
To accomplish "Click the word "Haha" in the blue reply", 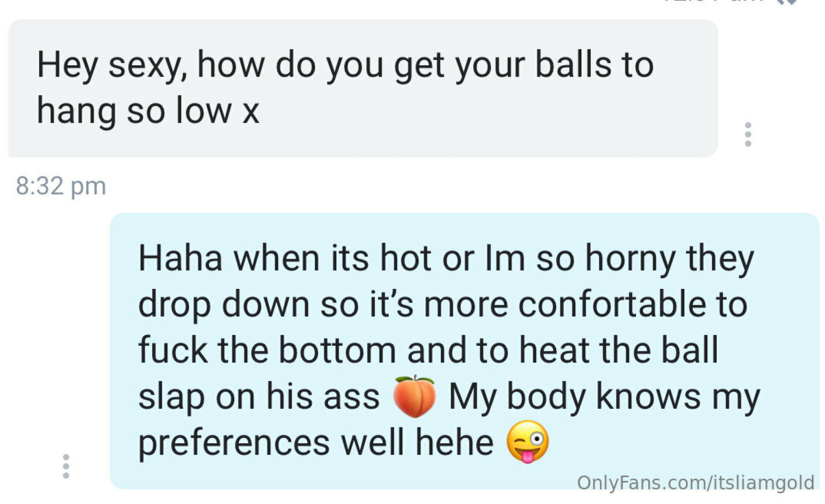I will point(180,259).
